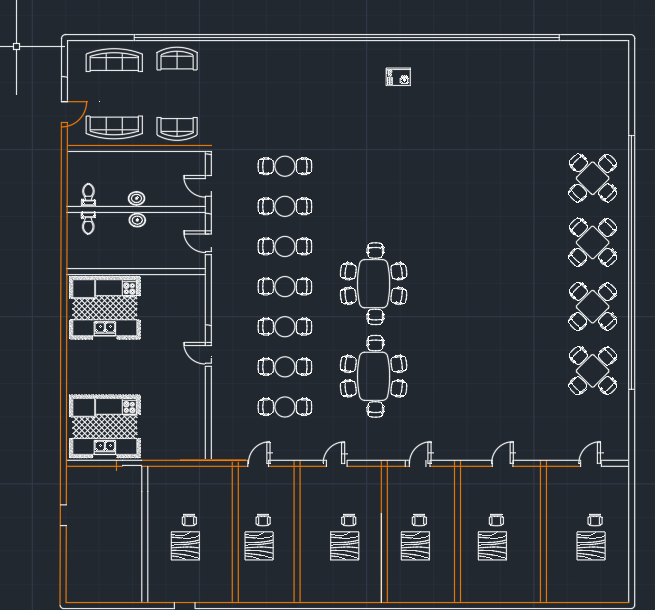Select the lower kitchen double sink
Screen dimensions: 655x610
(x=105, y=446)
